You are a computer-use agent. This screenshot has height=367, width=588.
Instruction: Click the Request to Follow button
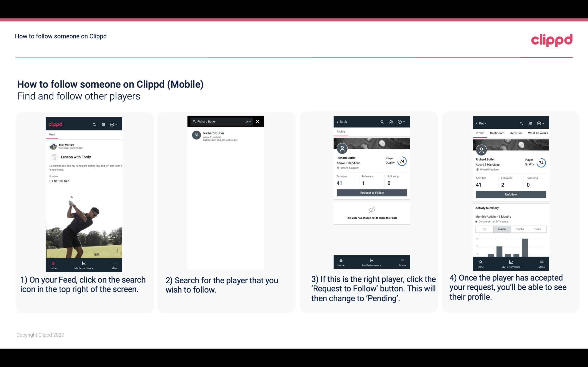[371, 193]
